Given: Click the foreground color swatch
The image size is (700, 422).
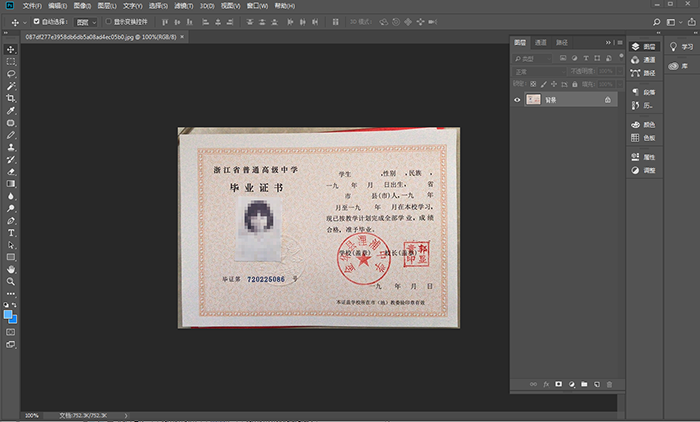Looking at the screenshot, I should pyautogui.click(x=8, y=314).
